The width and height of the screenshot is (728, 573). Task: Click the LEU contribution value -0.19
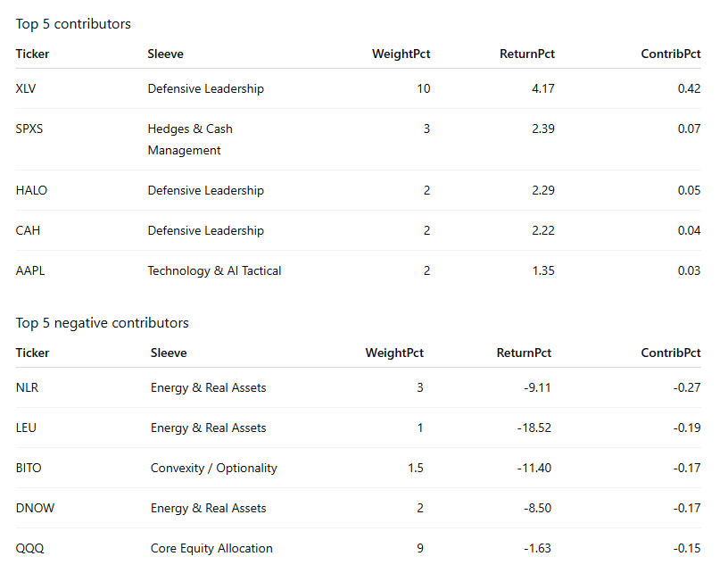687,428
